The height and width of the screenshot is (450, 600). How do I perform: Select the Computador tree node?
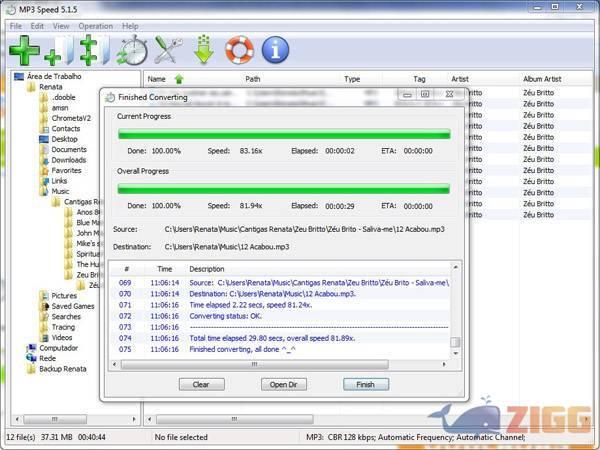click(52, 348)
